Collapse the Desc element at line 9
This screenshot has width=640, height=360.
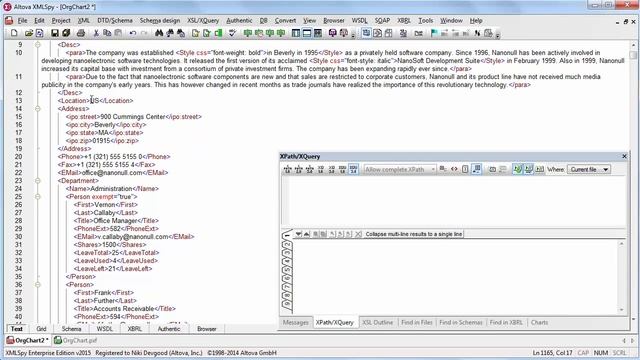coord(38,44)
